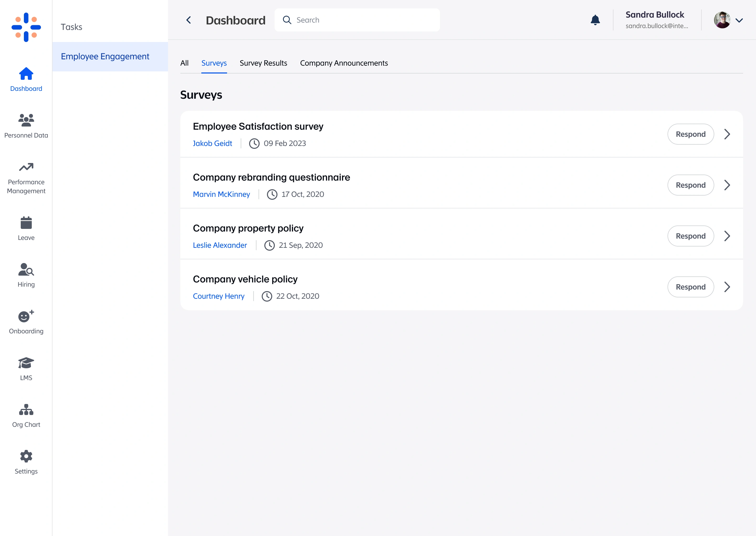Open Personnel Data from sidebar

point(26,125)
